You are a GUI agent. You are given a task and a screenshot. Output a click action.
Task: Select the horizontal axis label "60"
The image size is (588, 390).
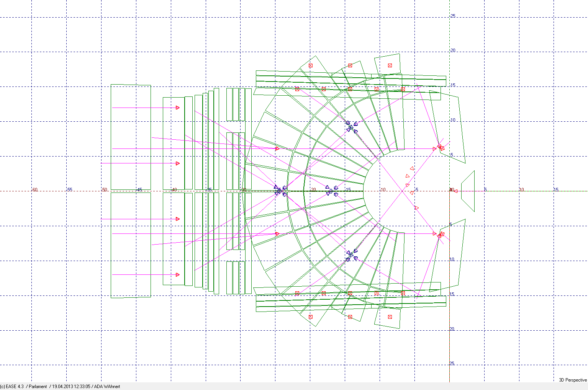[x=35, y=190]
